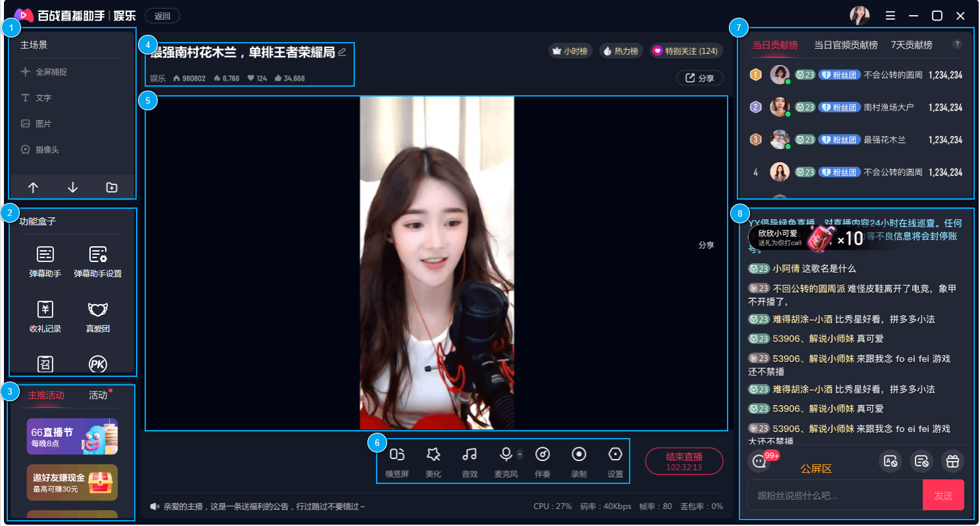980x526 pixels.
Task: Toggle blocking of chat text messages
Action: [891, 462]
